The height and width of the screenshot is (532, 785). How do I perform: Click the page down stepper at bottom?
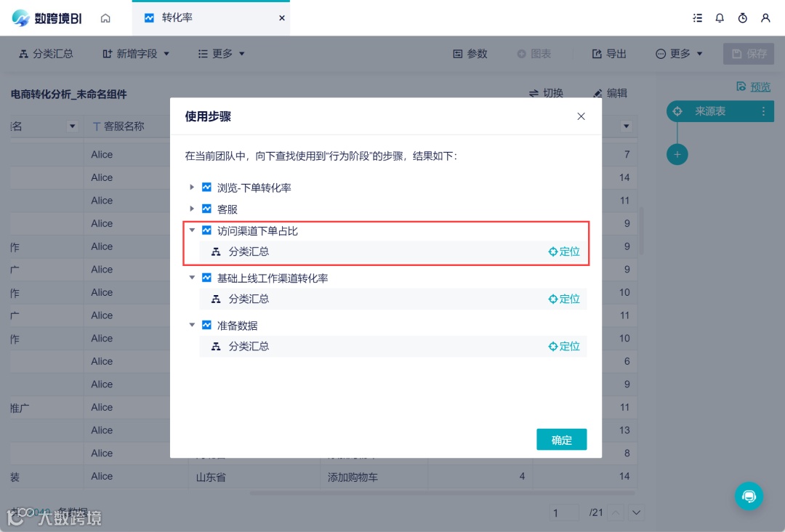636,512
